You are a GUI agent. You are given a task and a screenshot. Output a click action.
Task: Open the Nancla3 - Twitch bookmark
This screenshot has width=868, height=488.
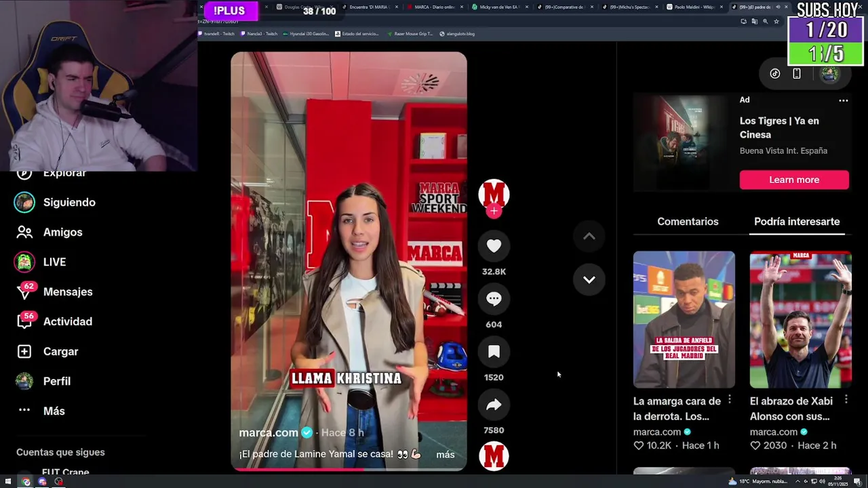click(259, 34)
